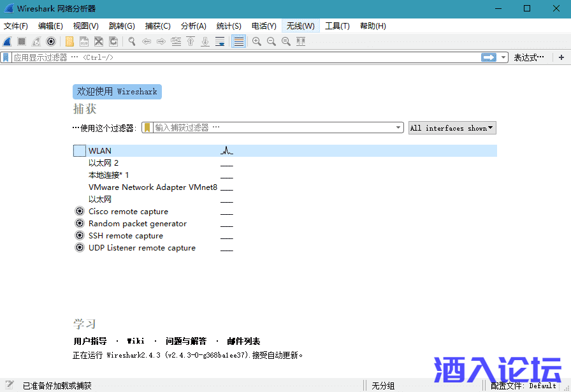Image resolution: width=571 pixels, height=392 pixels.
Task: Select the 以太网 interface row
Action: click(x=285, y=200)
